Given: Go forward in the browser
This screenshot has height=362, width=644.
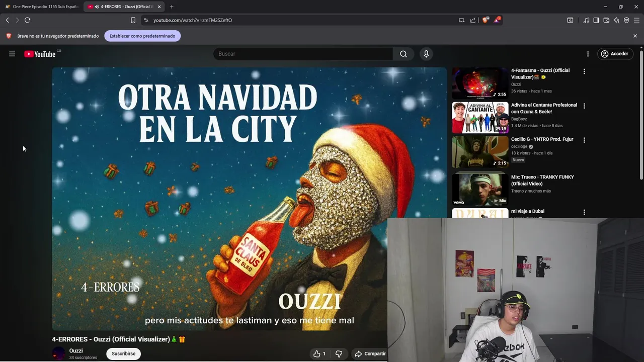Looking at the screenshot, I should point(17,20).
